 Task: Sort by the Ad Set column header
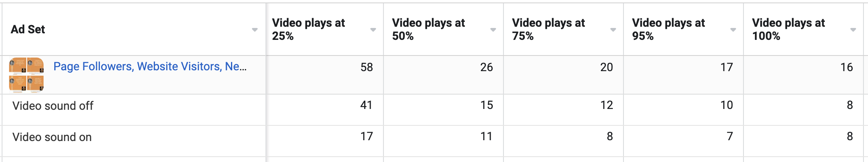(28, 30)
